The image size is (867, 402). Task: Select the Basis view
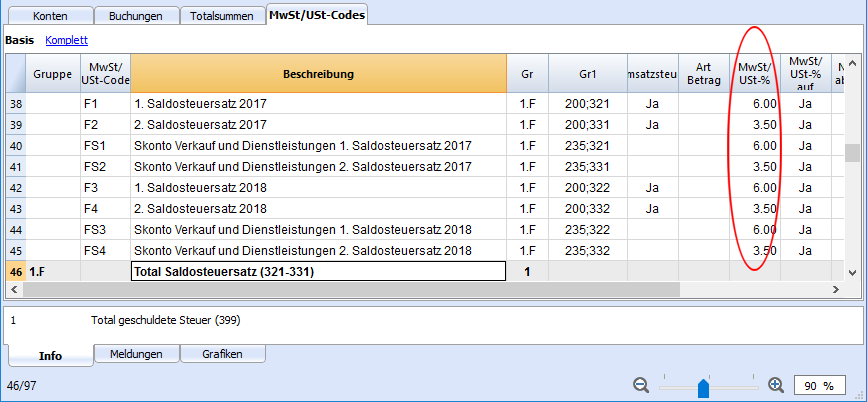point(19,40)
